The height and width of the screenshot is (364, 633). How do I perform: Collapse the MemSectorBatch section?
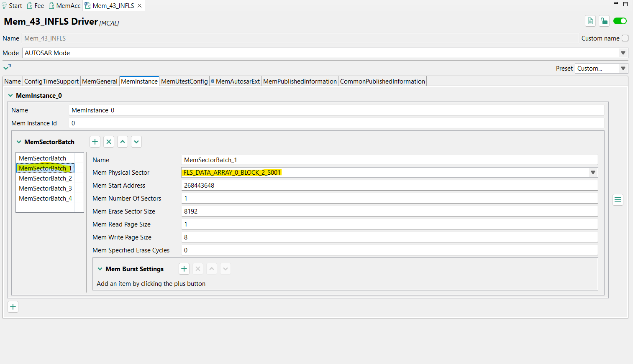tap(19, 142)
